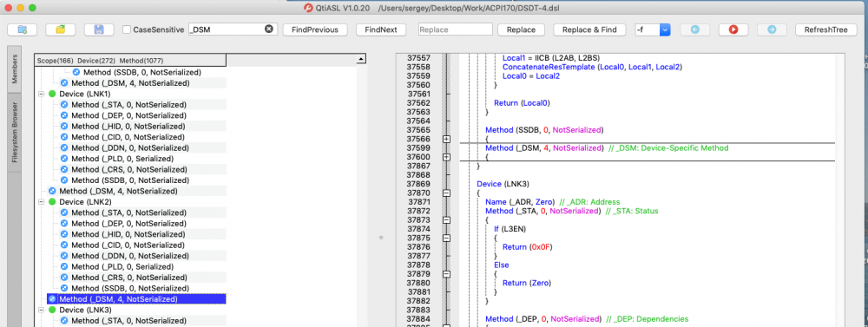Click 'Device (LNK3)' in the code editor

tap(503, 184)
